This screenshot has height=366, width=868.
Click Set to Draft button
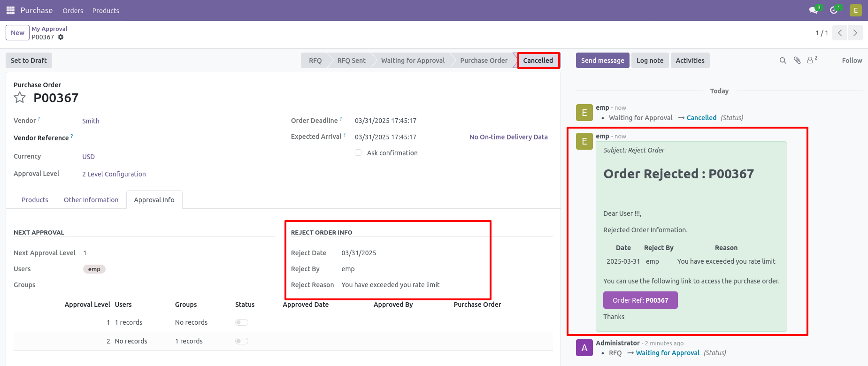tap(29, 61)
